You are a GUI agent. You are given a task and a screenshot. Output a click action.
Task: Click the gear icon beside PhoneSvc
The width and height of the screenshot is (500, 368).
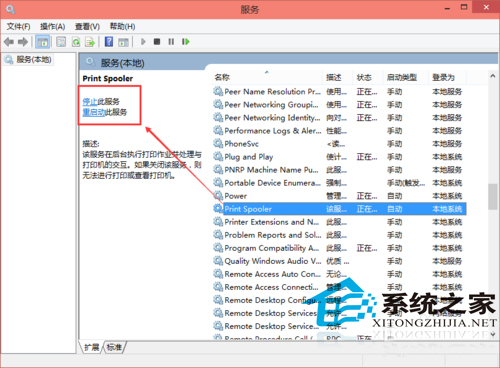218,144
